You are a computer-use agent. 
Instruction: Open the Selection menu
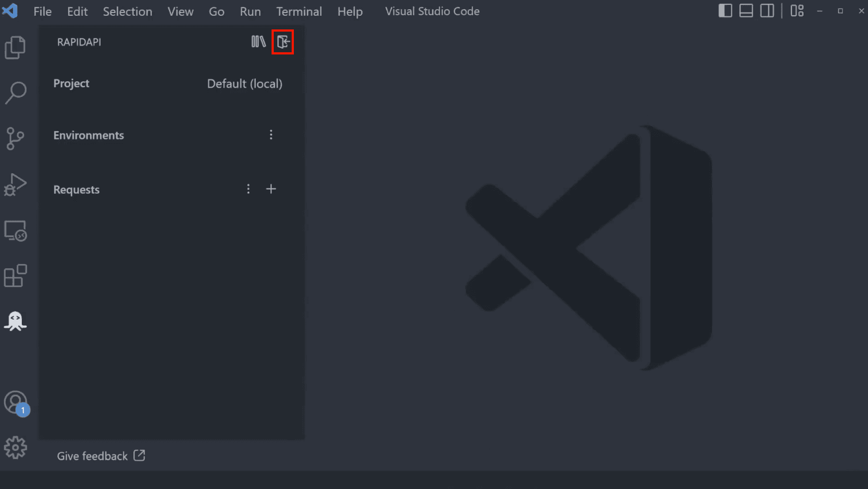[127, 11]
